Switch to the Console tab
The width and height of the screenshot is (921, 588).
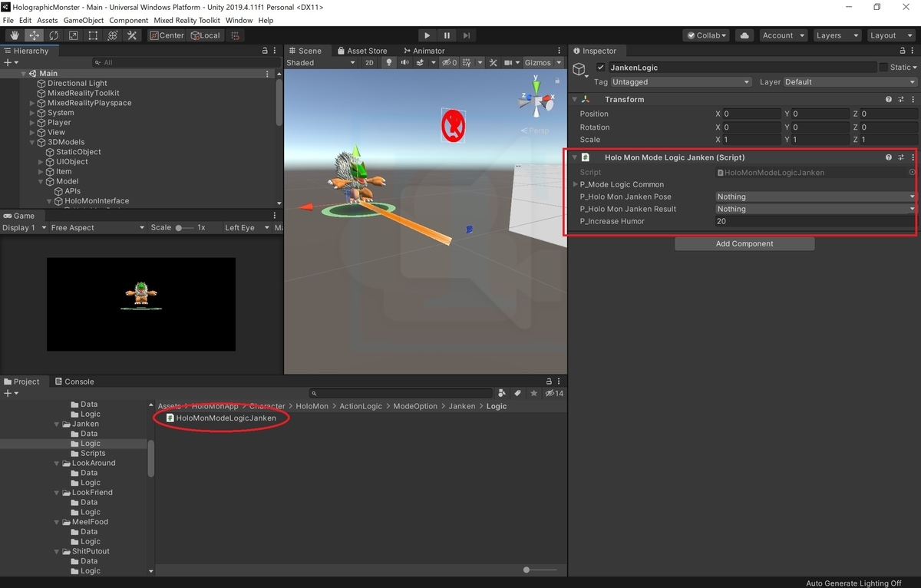tap(74, 382)
